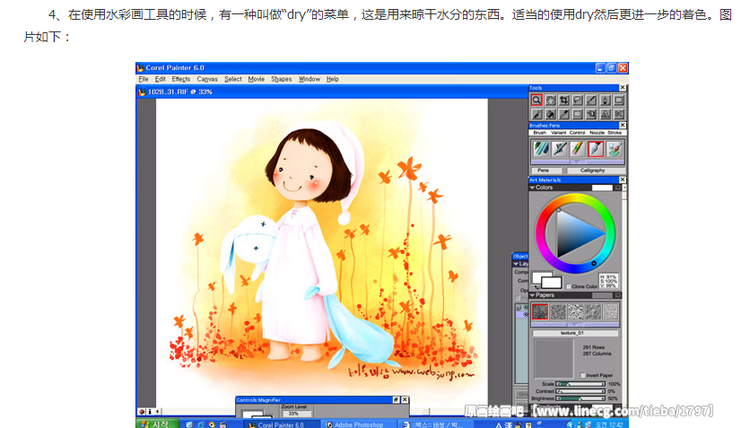Click the paper Scale slider

tap(580, 384)
